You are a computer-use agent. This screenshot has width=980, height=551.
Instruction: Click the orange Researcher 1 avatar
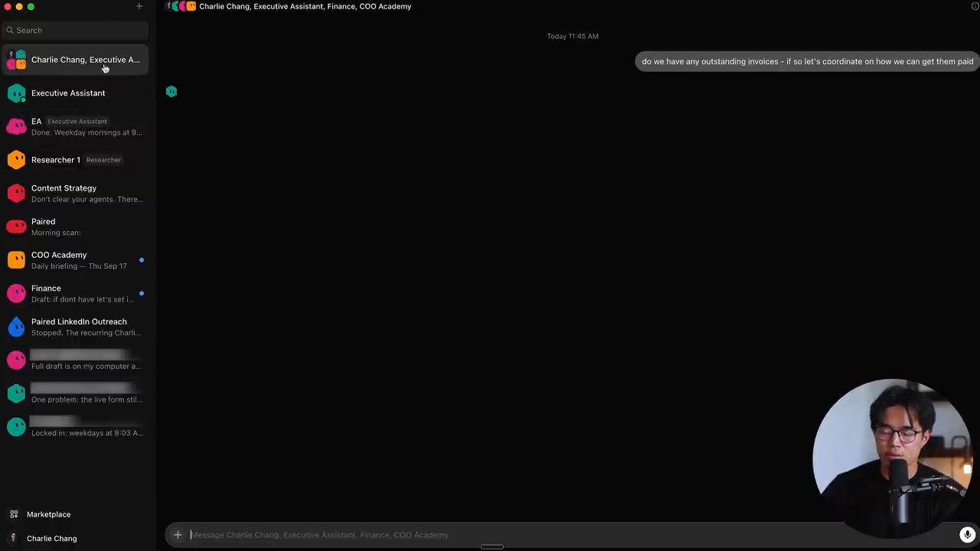16,160
